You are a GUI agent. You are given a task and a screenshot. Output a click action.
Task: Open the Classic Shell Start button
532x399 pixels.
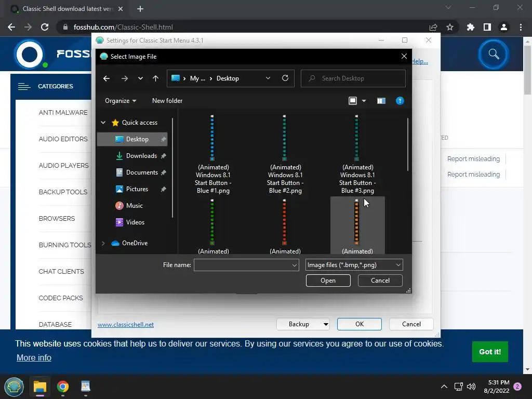(14, 387)
